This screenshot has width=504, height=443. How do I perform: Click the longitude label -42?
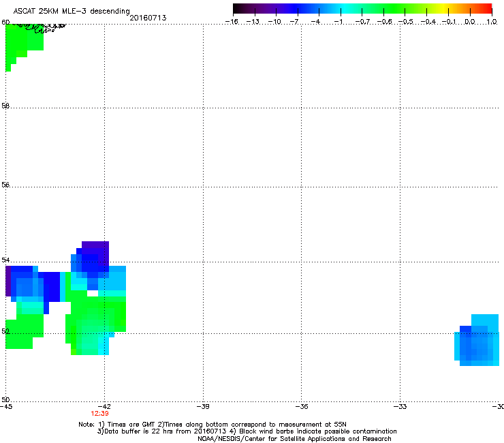pos(104,407)
